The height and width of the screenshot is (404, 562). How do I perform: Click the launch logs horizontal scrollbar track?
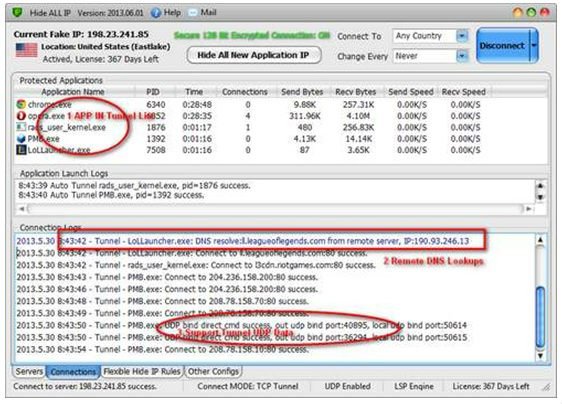(x=275, y=209)
